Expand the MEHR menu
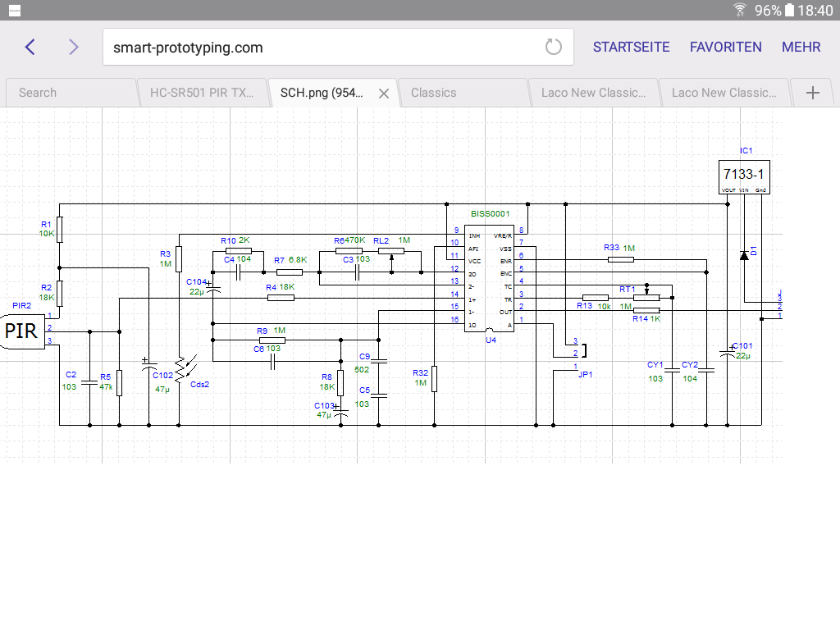 coord(801,47)
